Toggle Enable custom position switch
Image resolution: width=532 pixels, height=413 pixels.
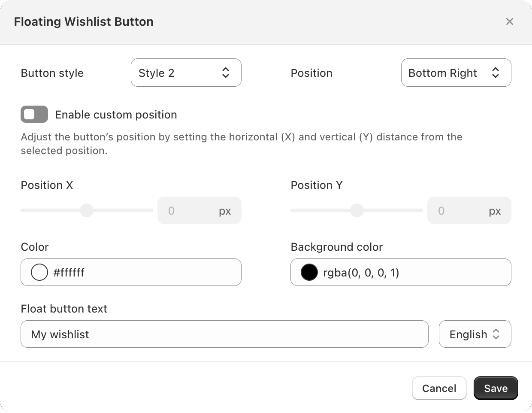[x=34, y=114]
